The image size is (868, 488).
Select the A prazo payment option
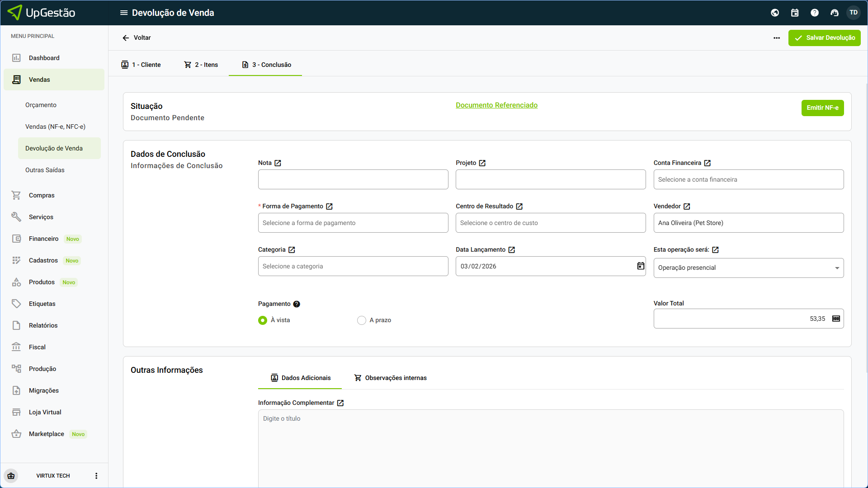click(x=362, y=320)
